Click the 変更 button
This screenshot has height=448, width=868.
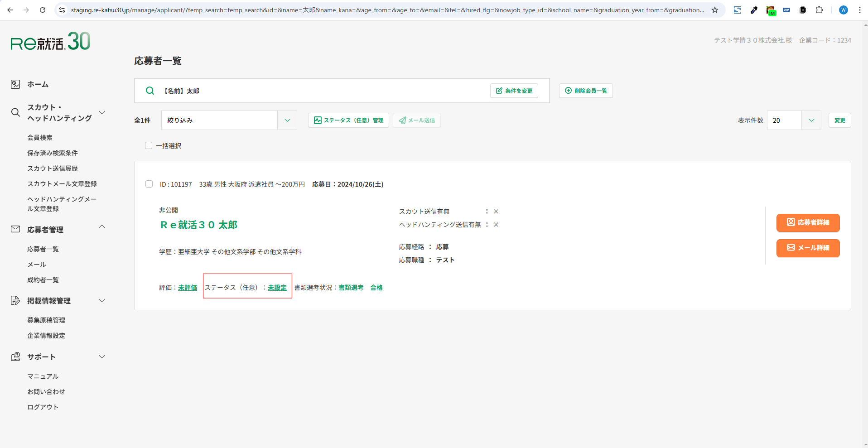tap(840, 120)
